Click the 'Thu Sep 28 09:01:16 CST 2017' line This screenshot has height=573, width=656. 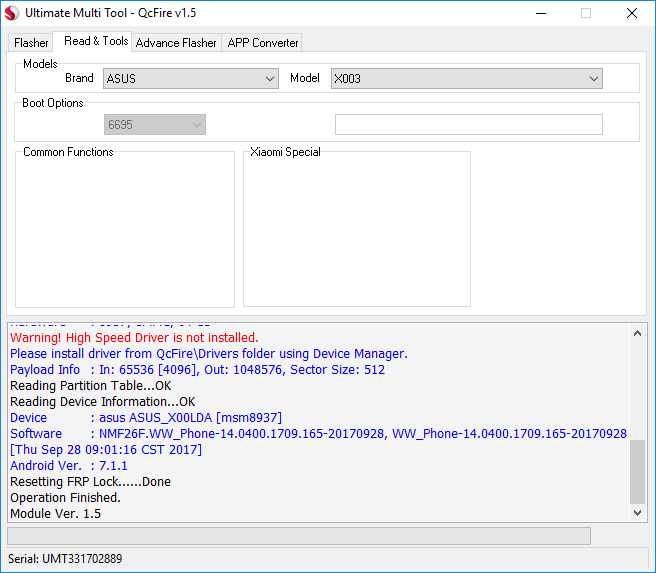pyautogui.click(x=106, y=450)
